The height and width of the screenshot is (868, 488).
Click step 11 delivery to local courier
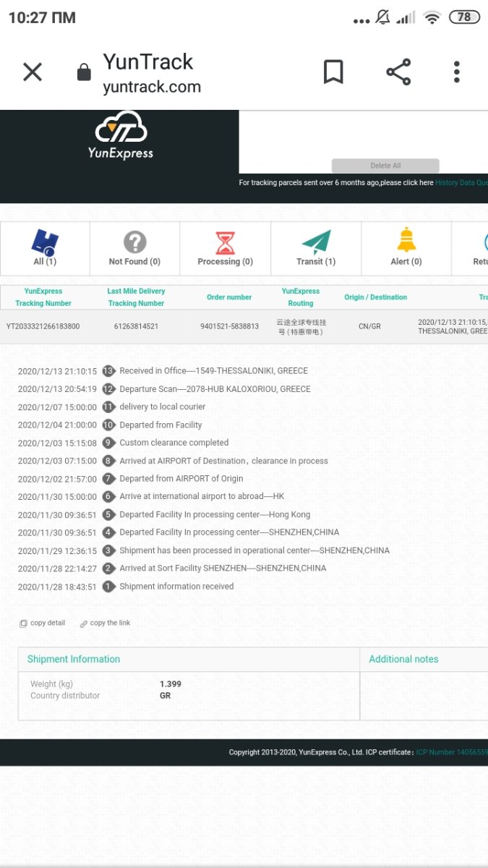pyautogui.click(x=163, y=407)
